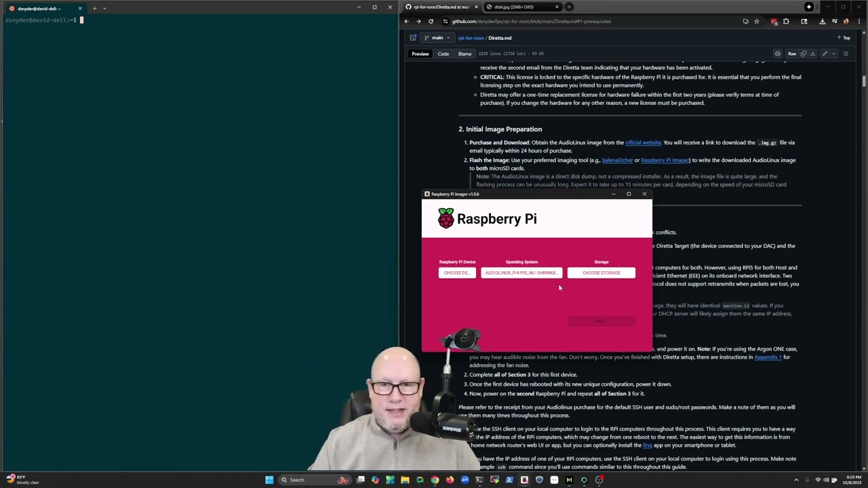
Task: Click the edit pencil icon on GitHub
Action: [825, 54]
